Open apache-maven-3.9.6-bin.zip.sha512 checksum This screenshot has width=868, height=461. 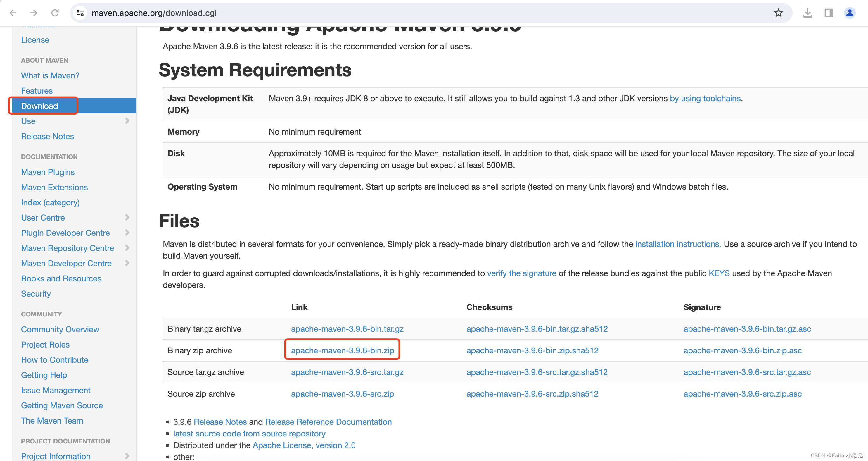click(532, 350)
